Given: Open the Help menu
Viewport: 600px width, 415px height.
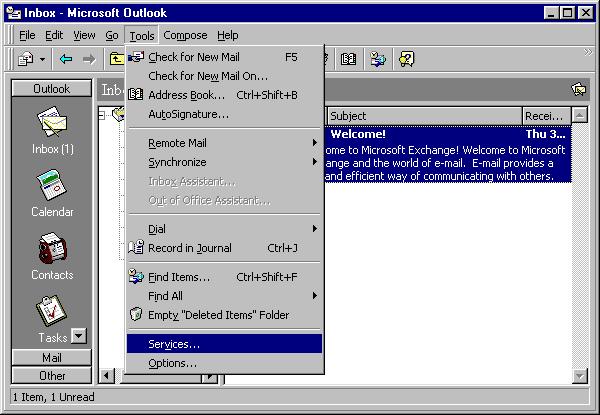Looking at the screenshot, I should pos(228,35).
